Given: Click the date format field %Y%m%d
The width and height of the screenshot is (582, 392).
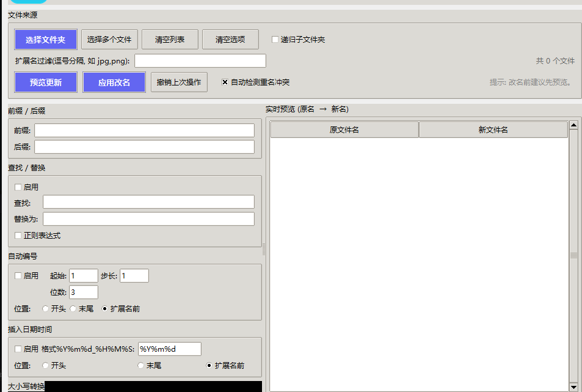Looking at the screenshot, I should click(170, 349).
